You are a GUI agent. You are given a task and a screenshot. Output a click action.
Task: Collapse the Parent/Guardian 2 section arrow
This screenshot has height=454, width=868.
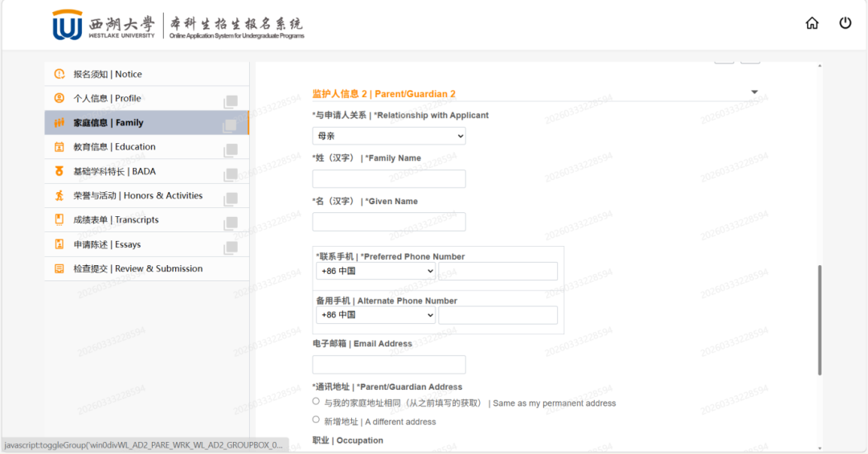coord(754,92)
